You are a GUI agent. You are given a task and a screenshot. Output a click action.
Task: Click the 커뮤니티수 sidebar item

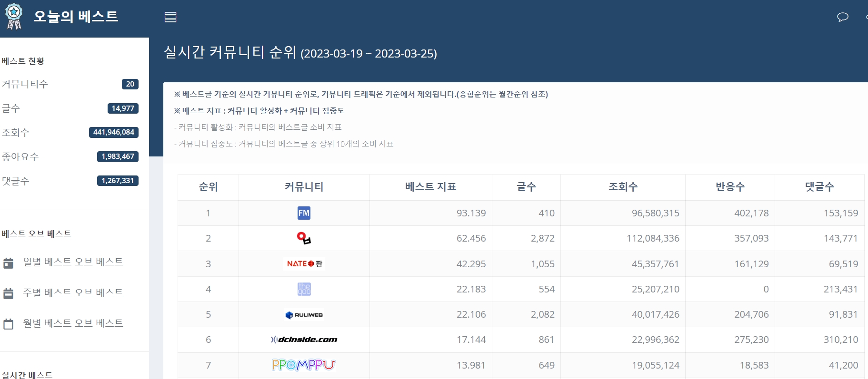click(x=25, y=84)
